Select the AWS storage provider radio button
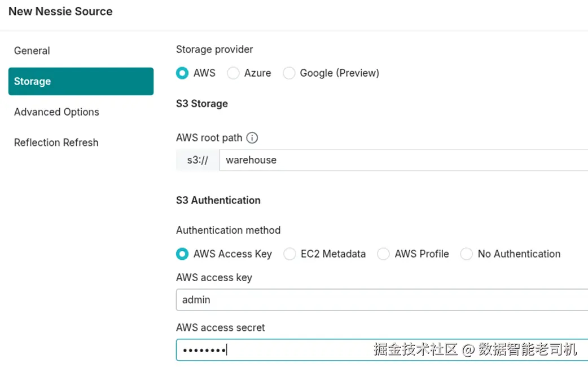This screenshot has height=368, width=588. pos(182,73)
